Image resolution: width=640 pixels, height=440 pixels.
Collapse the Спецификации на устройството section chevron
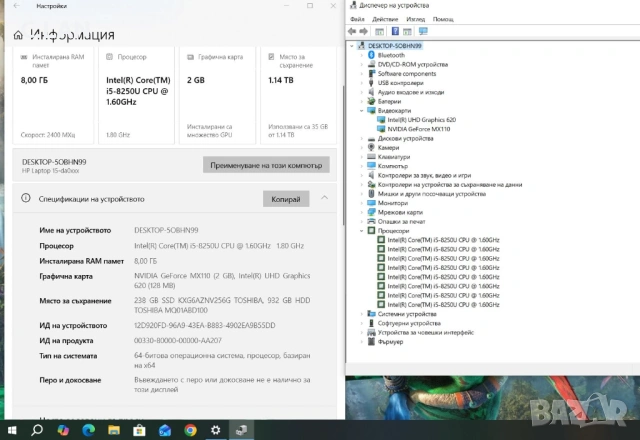[x=324, y=198]
